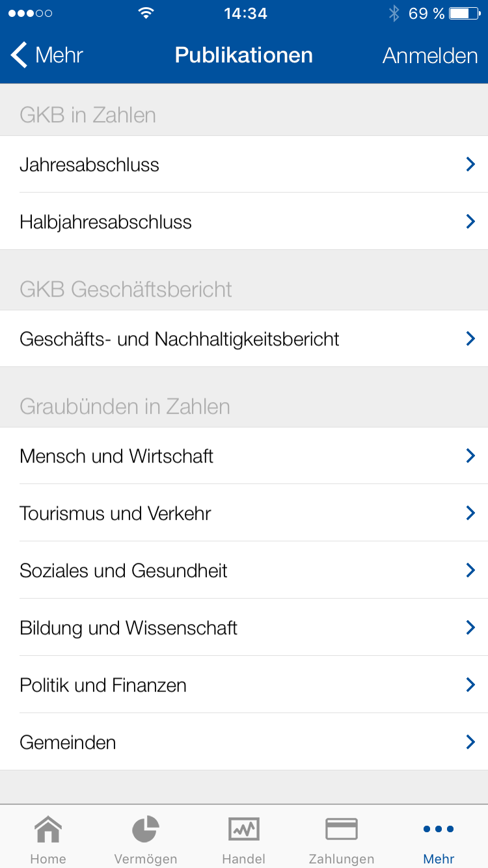Open the Zahlungen card icon
This screenshot has width=488, height=868.
(x=342, y=830)
